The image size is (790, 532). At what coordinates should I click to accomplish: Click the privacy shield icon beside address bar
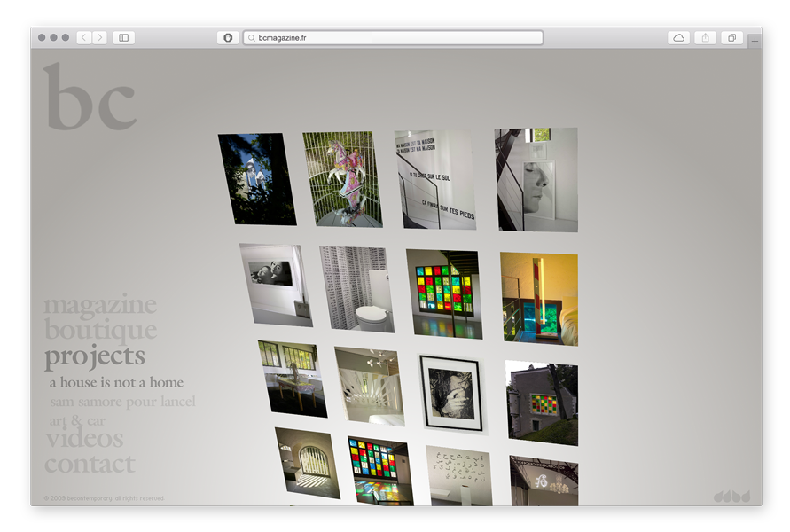coord(228,38)
